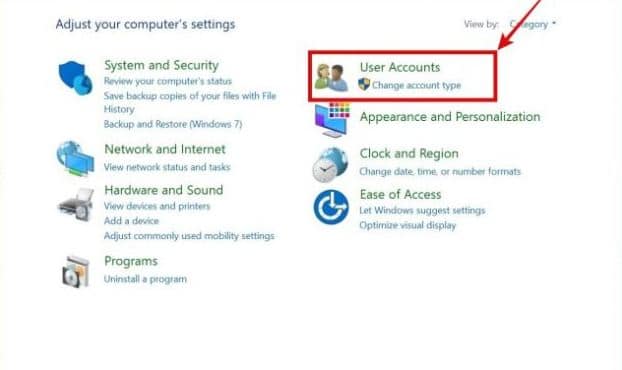Expand the View by Category dropdown

point(533,24)
